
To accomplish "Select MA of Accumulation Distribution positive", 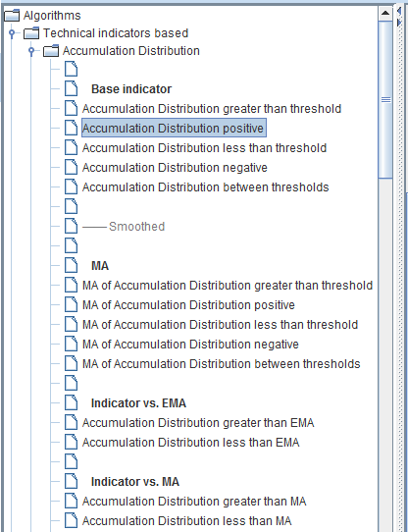I will pyautogui.click(x=188, y=305).
